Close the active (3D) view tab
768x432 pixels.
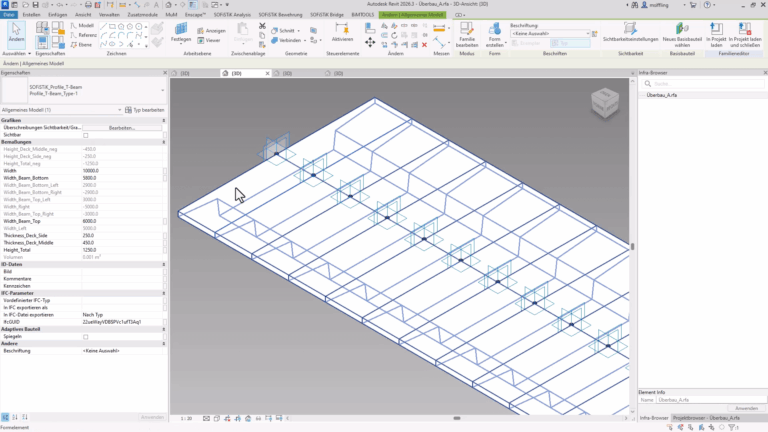point(267,73)
